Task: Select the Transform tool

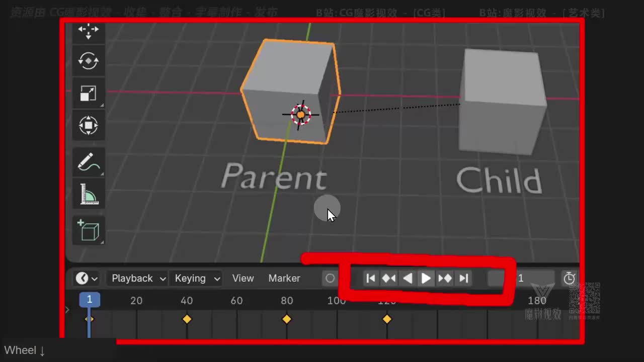Action: click(x=89, y=125)
